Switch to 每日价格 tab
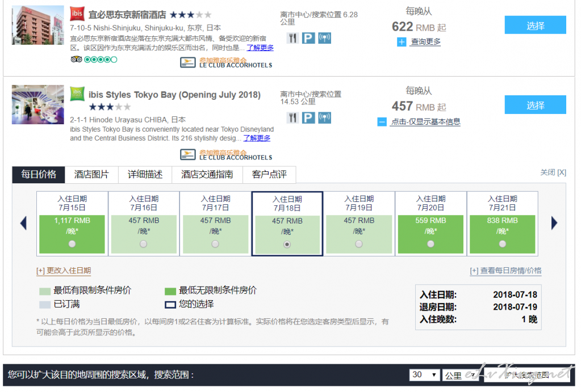Viewport: 581px width, 392px height. point(39,174)
